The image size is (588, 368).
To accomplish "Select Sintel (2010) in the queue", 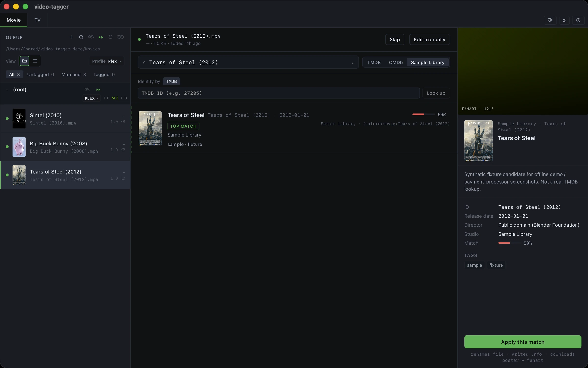I will 65,118.
